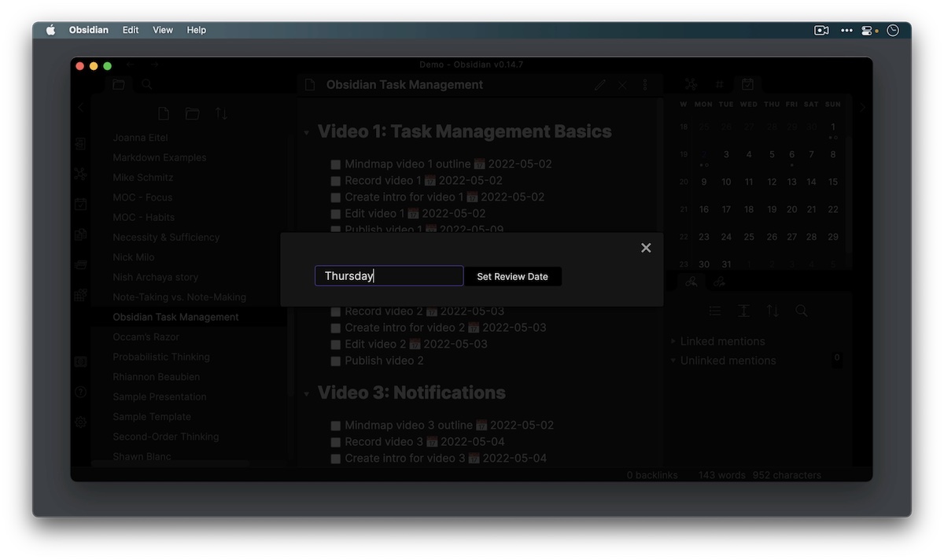
Task: Open the search tab in left sidebar
Action: (146, 85)
